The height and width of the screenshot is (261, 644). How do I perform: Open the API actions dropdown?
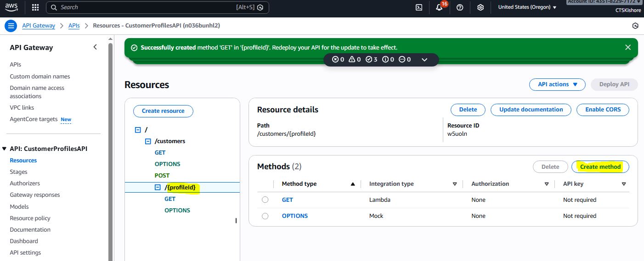557,84
